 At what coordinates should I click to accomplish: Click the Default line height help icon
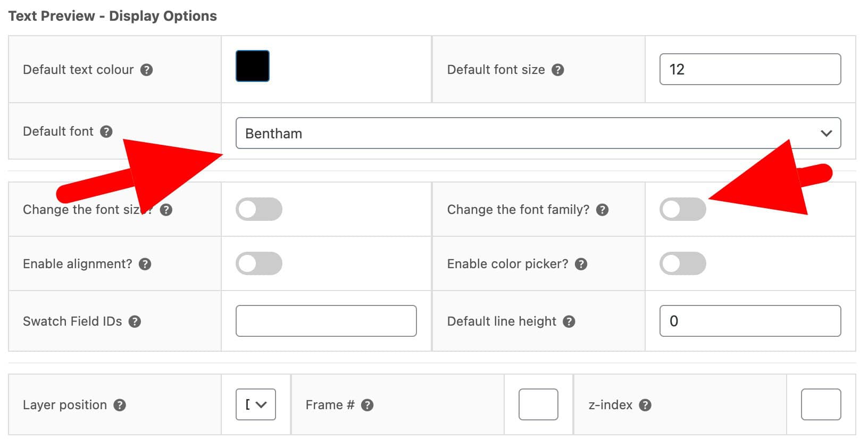569,321
